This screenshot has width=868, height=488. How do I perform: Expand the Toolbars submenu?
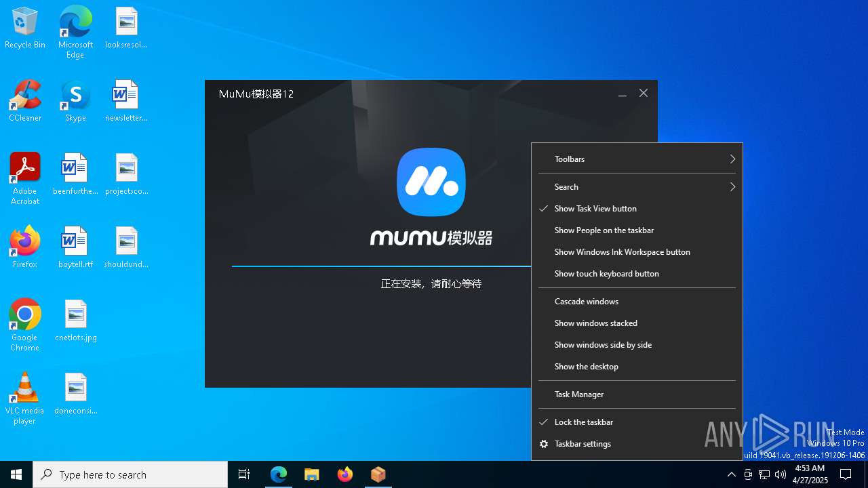637,159
